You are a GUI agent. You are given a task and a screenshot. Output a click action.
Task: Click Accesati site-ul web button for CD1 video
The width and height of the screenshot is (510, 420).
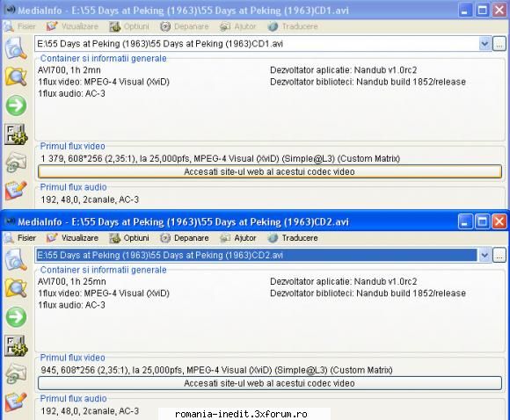click(270, 171)
